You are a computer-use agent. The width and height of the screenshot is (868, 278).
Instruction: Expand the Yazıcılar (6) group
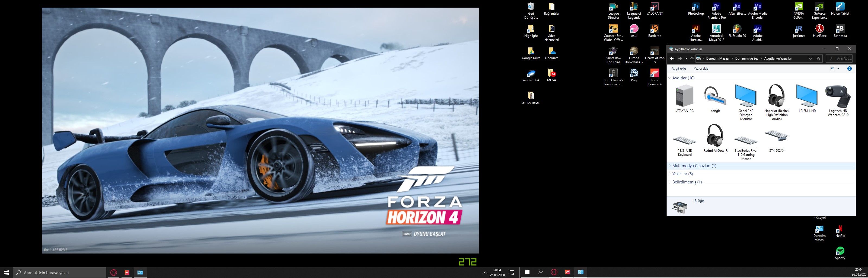click(670, 174)
